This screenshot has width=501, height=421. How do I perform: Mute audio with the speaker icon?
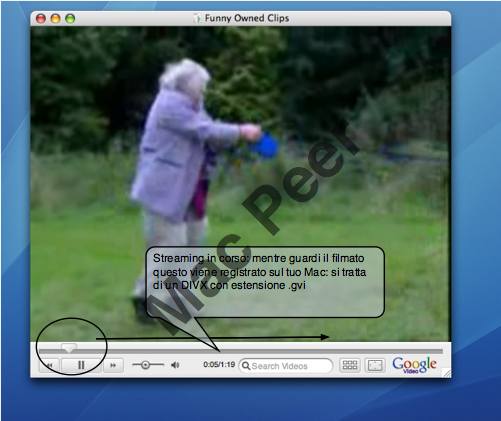tap(175, 365)
